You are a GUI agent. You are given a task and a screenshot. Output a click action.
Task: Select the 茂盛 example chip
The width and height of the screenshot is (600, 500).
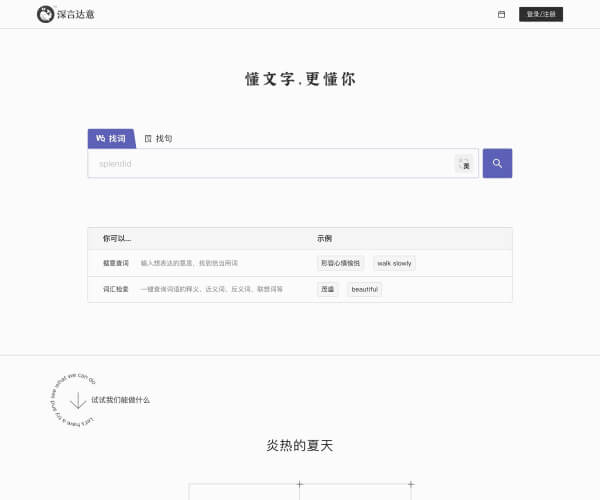pos(328,289)
